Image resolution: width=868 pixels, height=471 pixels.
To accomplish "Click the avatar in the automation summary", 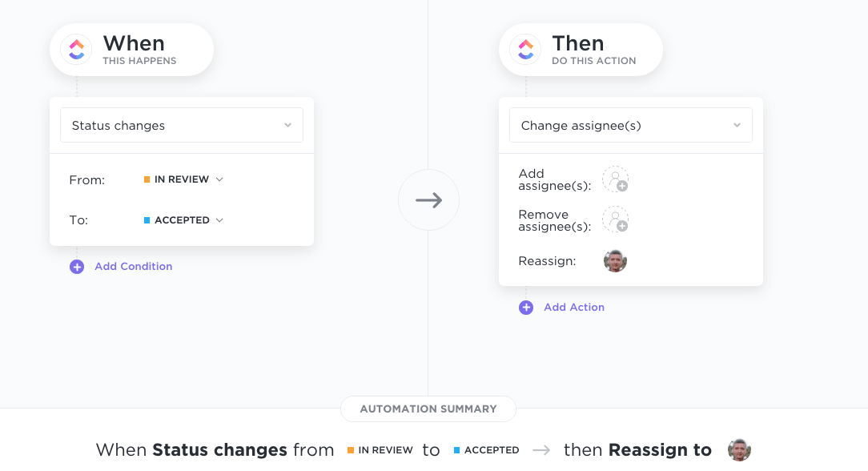I will coord(739,450).
